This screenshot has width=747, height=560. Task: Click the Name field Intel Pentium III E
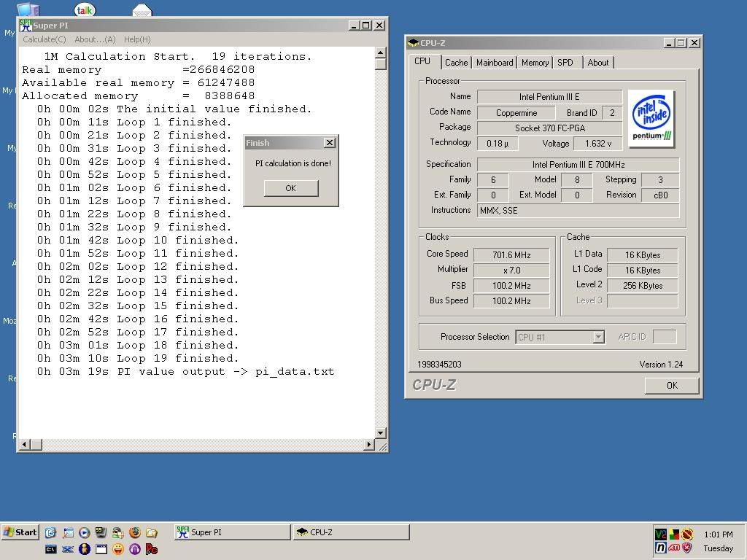pos(550,97)
